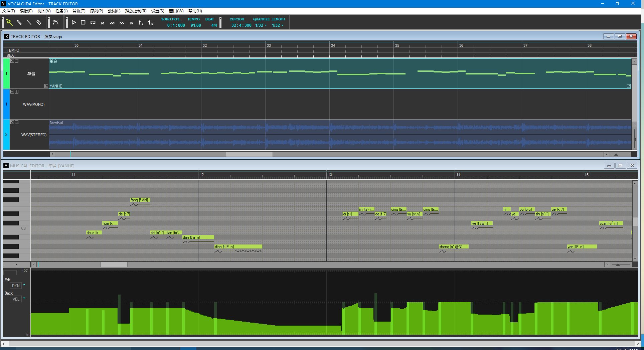The image size is (644, 350).
Task: Select the note 'ge [k 7]'
Action: point(559,209)
